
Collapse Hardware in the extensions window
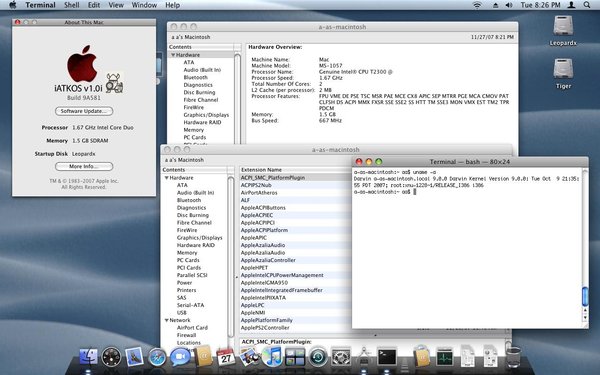(x=166, y=178)
